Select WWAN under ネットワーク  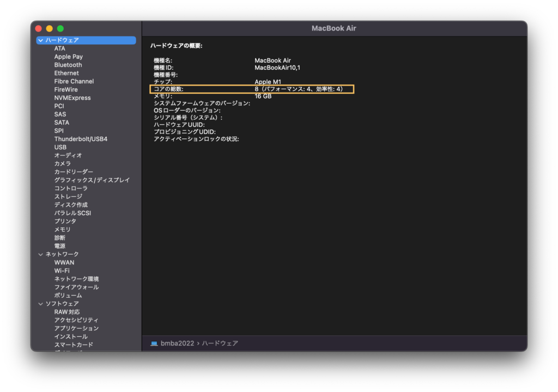(x=64, y=262)
